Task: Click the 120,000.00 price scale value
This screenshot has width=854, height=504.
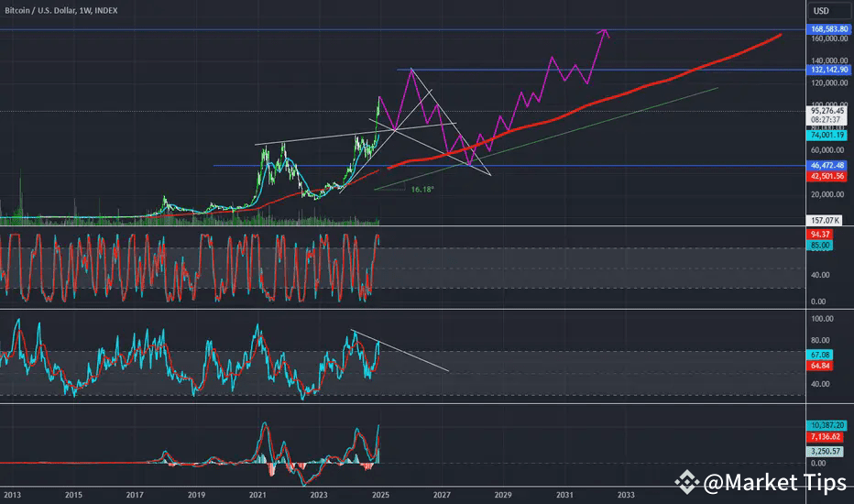Action: tap(829, 82)
